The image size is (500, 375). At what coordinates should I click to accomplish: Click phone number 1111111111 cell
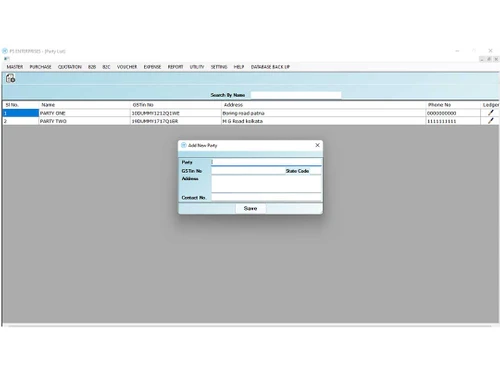[x=453, y=121]
